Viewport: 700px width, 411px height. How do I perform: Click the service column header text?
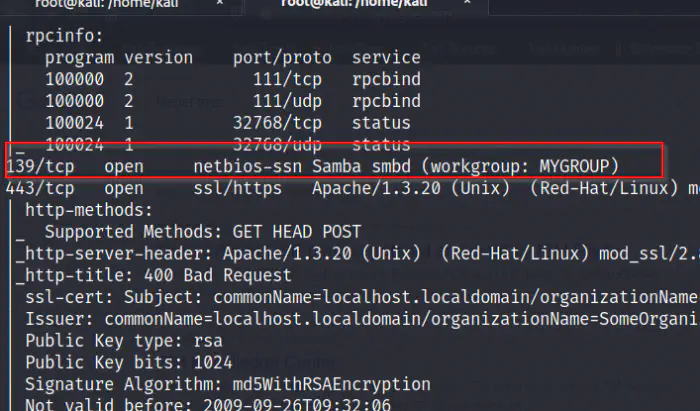pyautogui.click(x=386, y=57)
